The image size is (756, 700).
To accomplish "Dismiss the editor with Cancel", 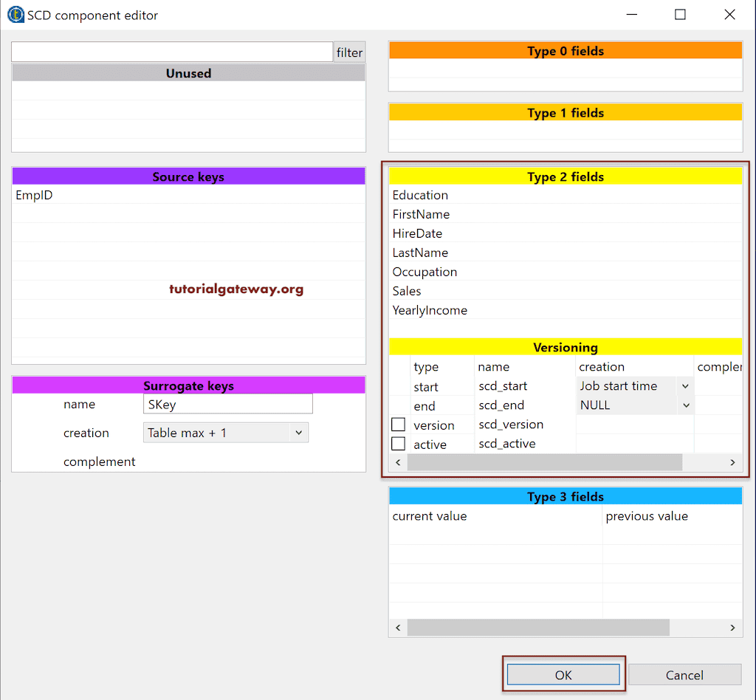I will click(x=685, y=674).
